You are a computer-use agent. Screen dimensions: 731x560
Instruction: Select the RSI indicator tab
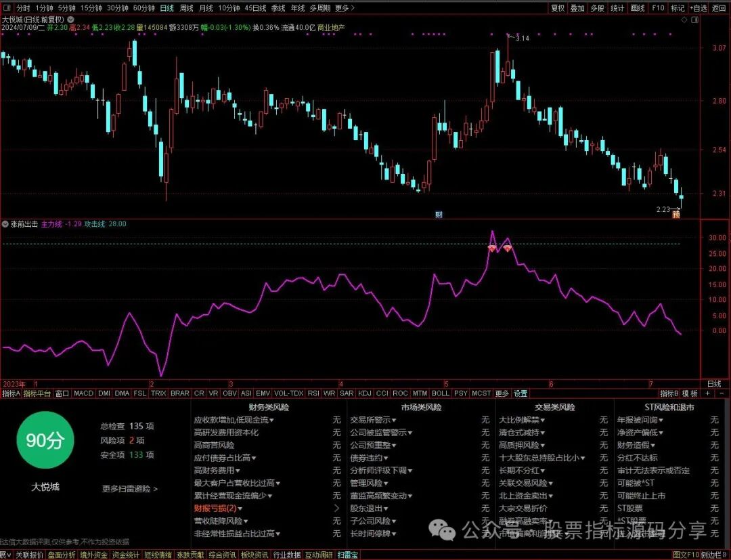point(313,393)
